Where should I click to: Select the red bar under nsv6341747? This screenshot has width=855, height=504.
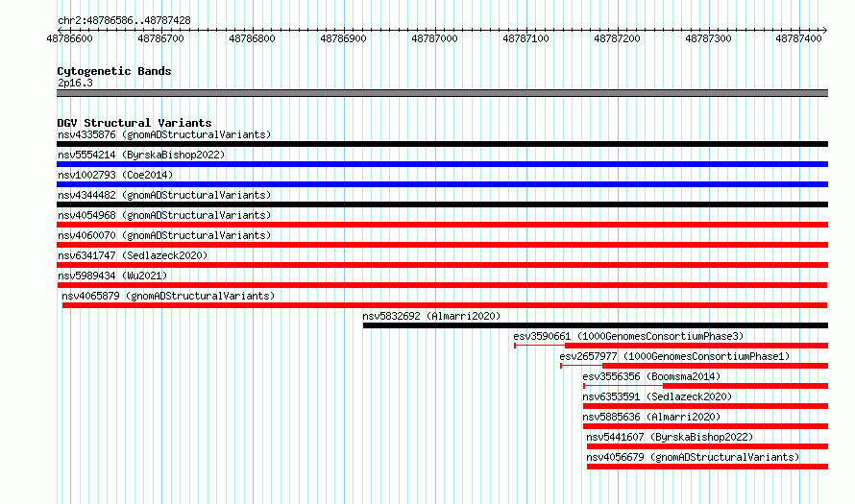[x=442, y=265]
